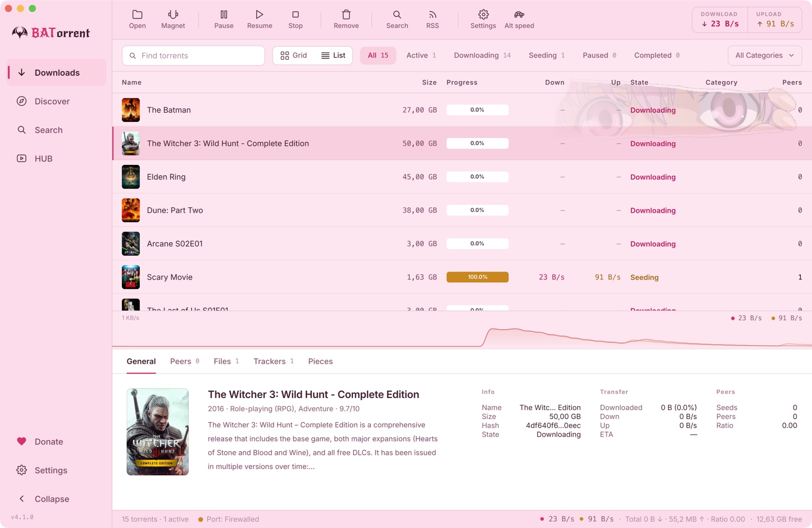Click the hash value '4df640f6...0eec'
Viewport: 812px width, 528px height.
(x=553, y=425)
